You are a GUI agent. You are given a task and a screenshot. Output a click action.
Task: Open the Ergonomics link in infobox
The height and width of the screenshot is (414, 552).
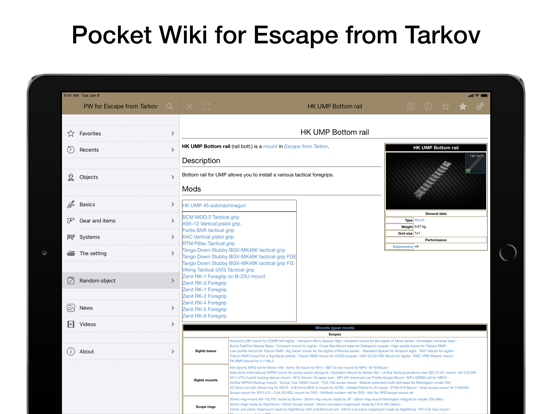(x=402, y=247)
